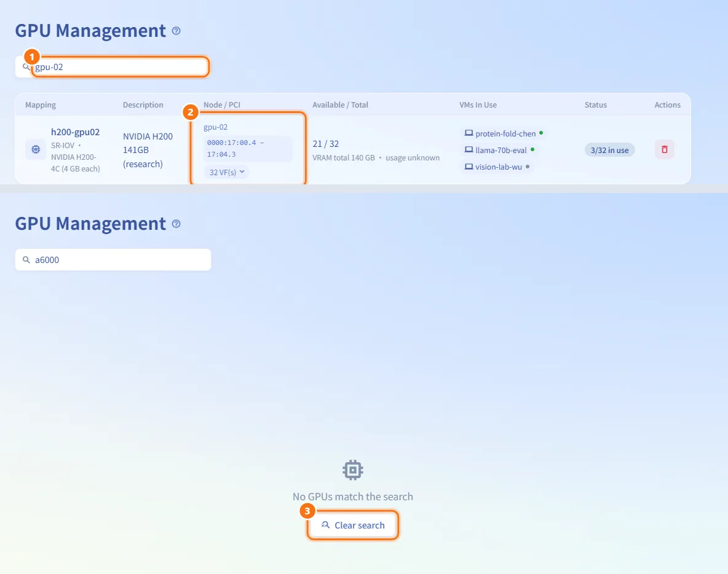Click the magnifier icon in the a6000 search box
Screen dimensions: 728x574
click(x=26, y=260)
